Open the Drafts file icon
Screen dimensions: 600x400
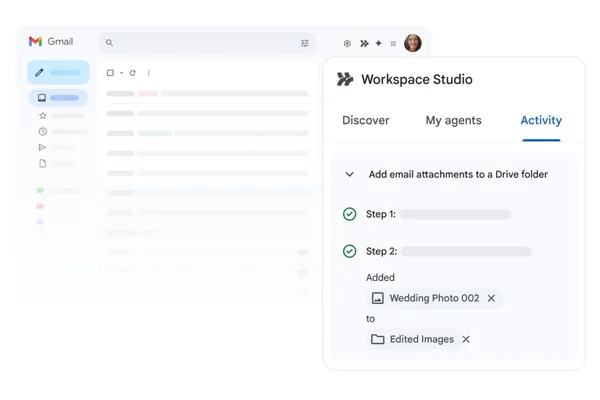point(42,163)
